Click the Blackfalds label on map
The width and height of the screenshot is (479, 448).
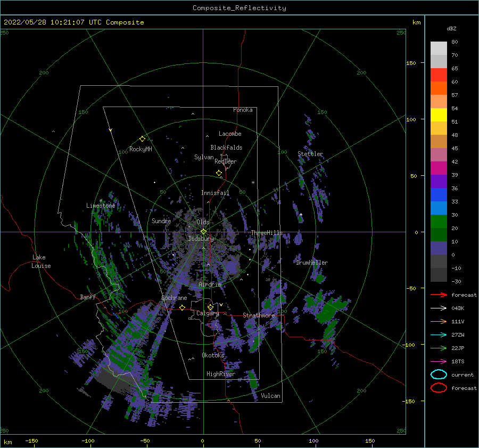(226, 148)
